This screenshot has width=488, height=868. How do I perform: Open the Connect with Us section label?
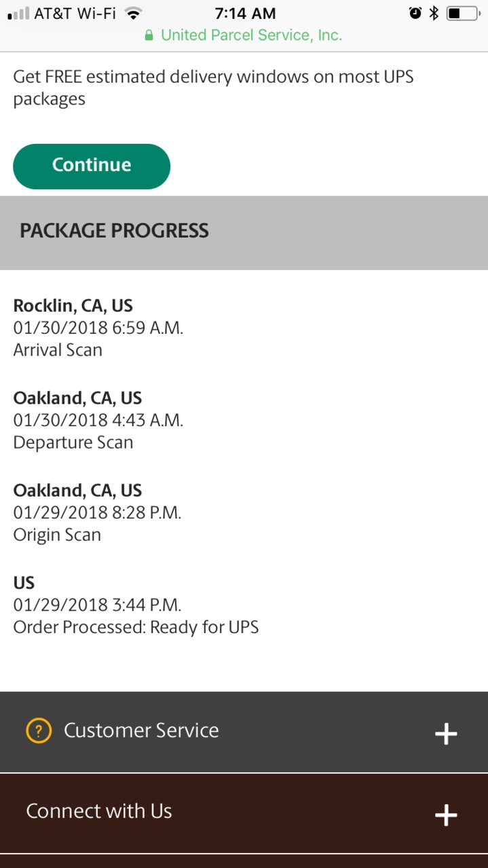(99, 812)
